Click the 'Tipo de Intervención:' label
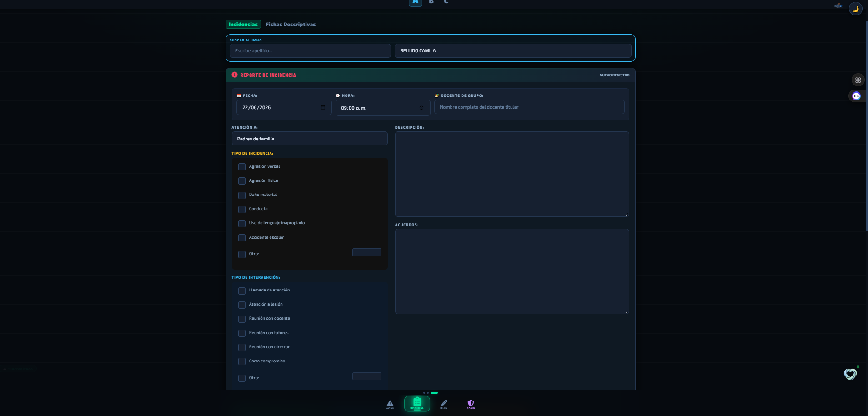 (x=256, y=277)
